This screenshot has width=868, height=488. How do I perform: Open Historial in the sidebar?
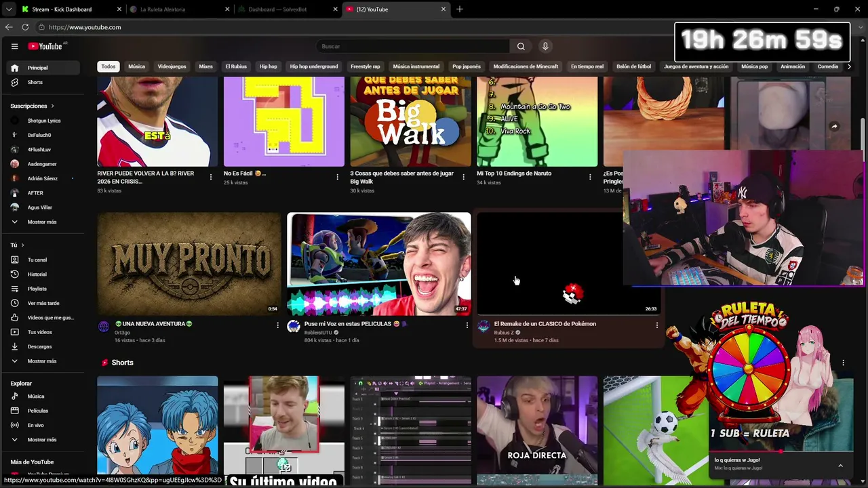pos(42,274)
